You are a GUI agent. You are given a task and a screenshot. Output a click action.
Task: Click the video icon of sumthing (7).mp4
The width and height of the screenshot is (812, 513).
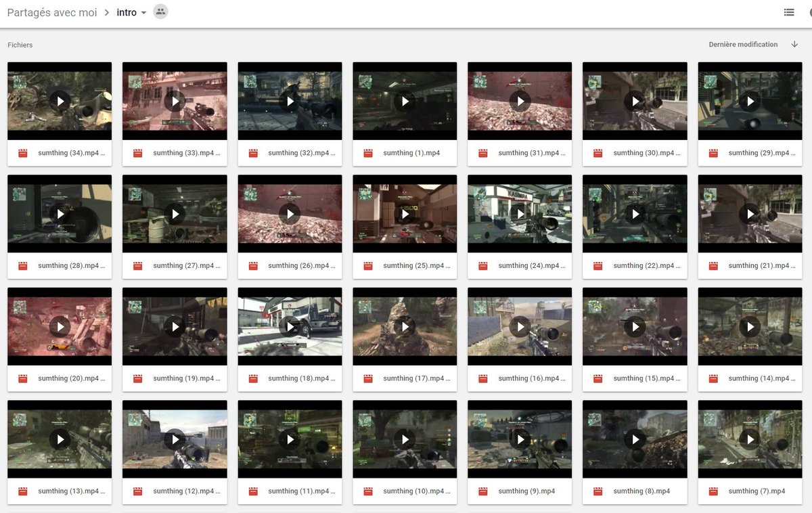pyautogui.click(x=713, y=491)
